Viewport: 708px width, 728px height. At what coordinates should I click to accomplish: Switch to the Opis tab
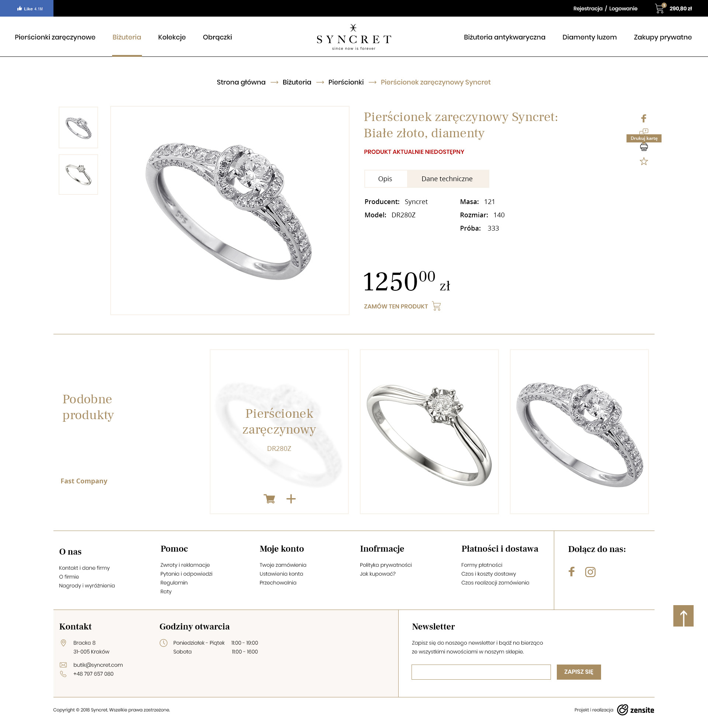pos(385,179)
